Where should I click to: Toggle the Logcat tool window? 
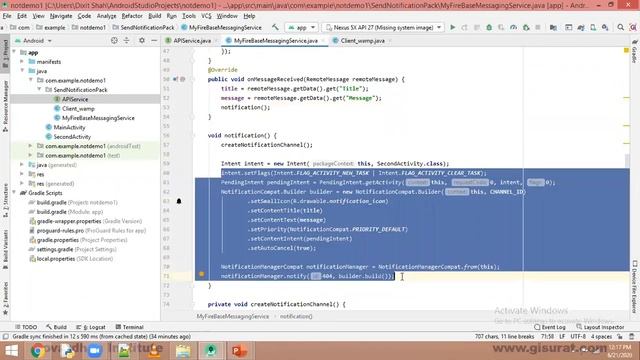pyautogui.click(x=91, y=327)
